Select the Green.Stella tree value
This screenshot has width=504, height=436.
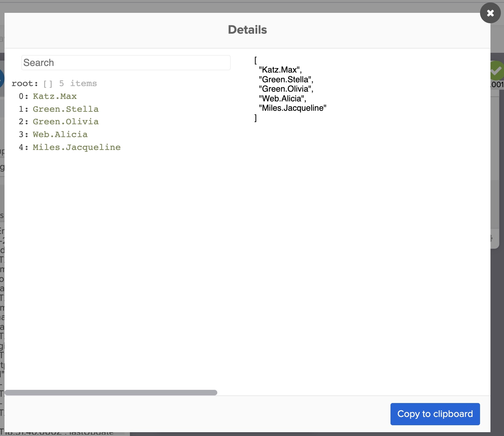coord(66,109)
